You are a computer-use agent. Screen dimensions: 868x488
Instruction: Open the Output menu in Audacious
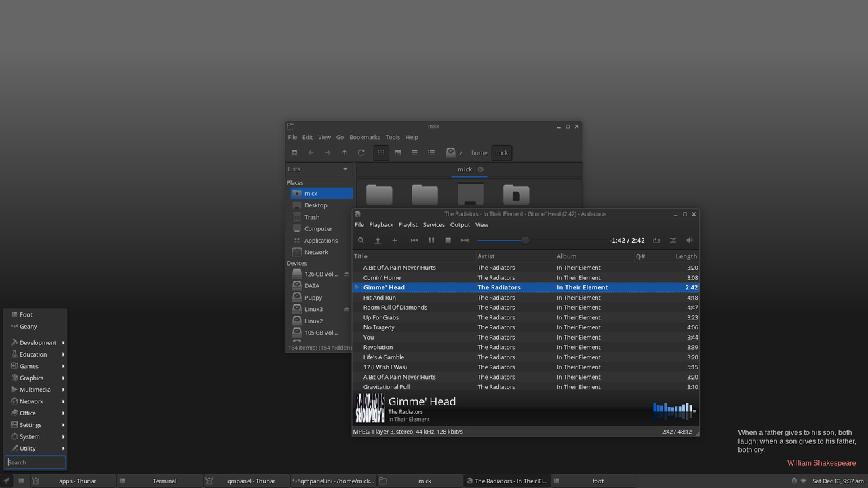pos(460,224)
